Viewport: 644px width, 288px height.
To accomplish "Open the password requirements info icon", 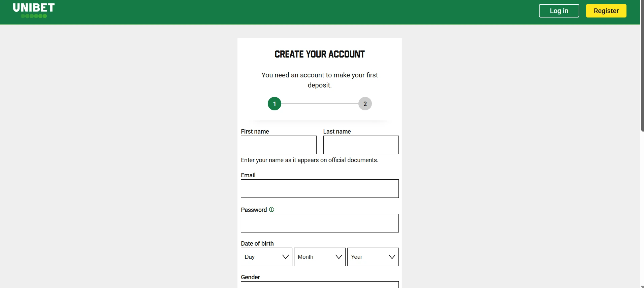I will 272,209.
